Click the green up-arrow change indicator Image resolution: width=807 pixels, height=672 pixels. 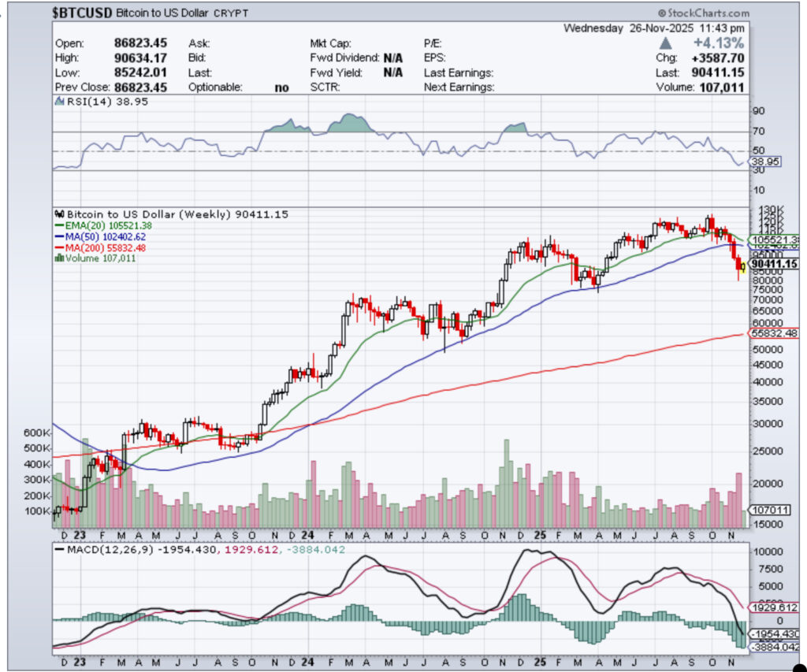point(665,43)
